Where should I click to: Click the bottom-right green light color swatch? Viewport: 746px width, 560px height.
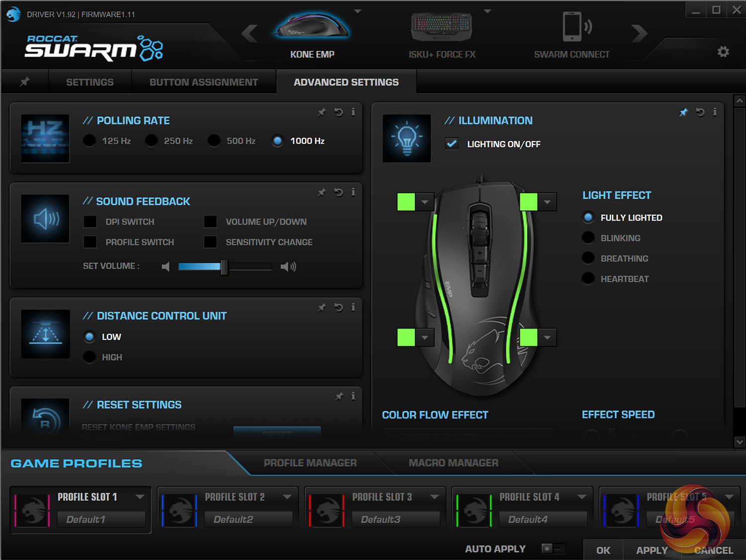point(528,337)
